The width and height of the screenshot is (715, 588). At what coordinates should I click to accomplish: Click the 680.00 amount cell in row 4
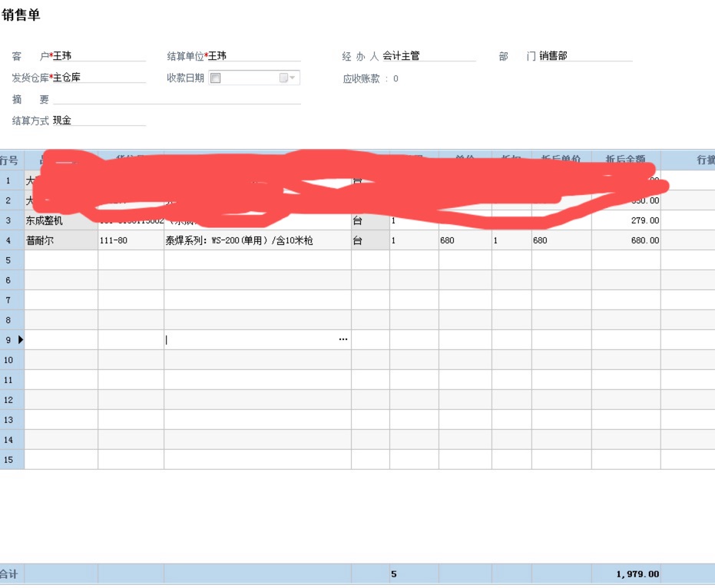pyautogui.click(x=626, y=240)
